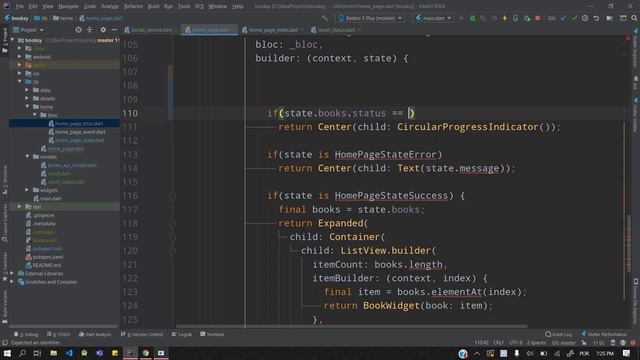Viewport: 640px width, 360px height.
Task: Open the File menu
Action: click(20, 6)
